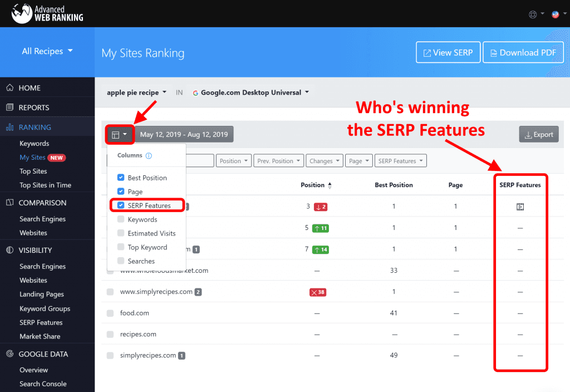Screen dimensions: 570x392
Task: Click the View SERP button
Action: point(448,52)
